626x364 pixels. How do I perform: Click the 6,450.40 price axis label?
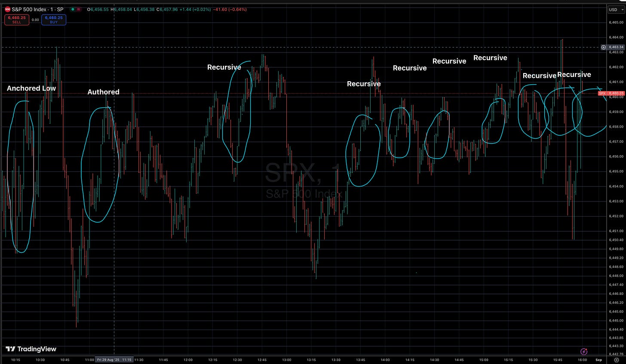(616, 240)
